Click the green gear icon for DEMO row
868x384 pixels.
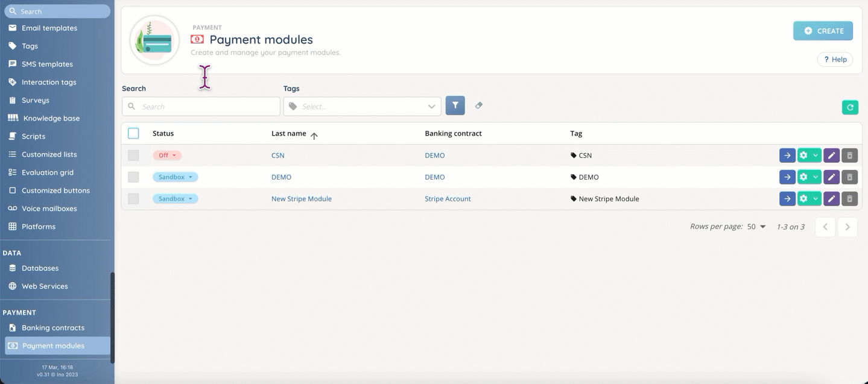point(804,177)
